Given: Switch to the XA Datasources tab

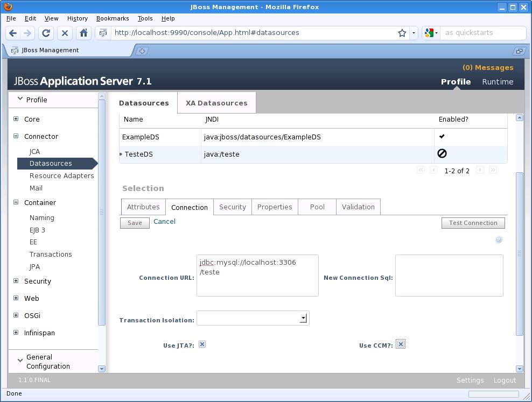Looking at the screenshot, I should tap(216, 103).
